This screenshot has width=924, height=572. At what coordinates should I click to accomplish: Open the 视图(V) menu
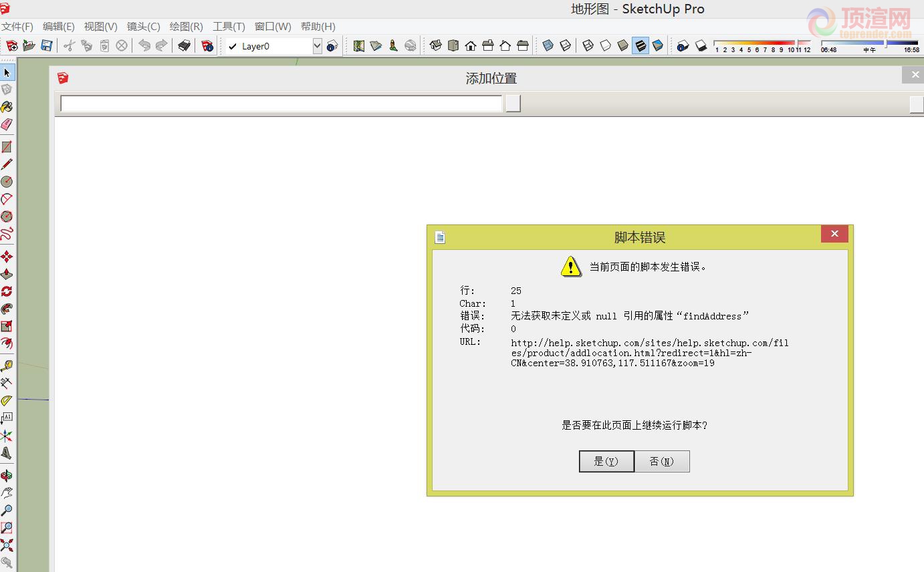point(100,26)
